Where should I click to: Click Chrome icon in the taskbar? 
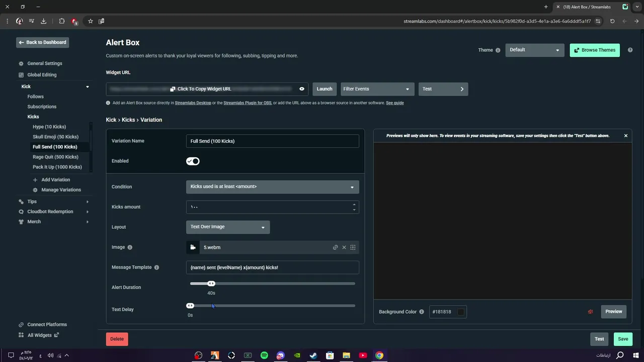pyautogui.click(x=379, y=355)
